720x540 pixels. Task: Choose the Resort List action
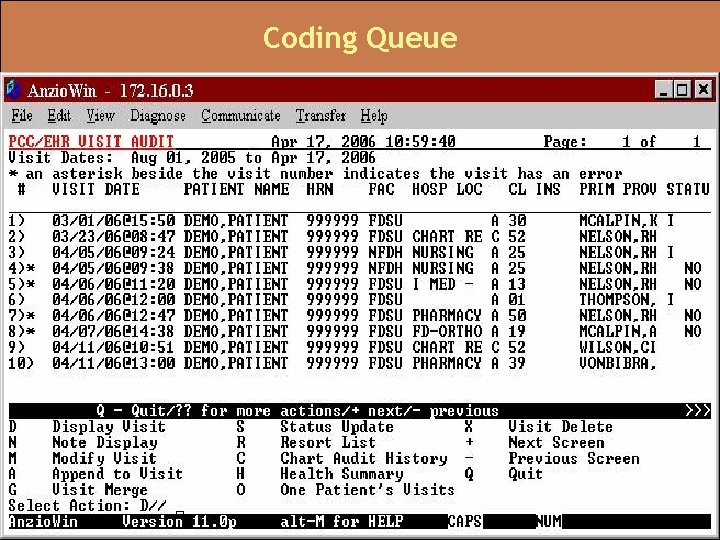(327, 443)
